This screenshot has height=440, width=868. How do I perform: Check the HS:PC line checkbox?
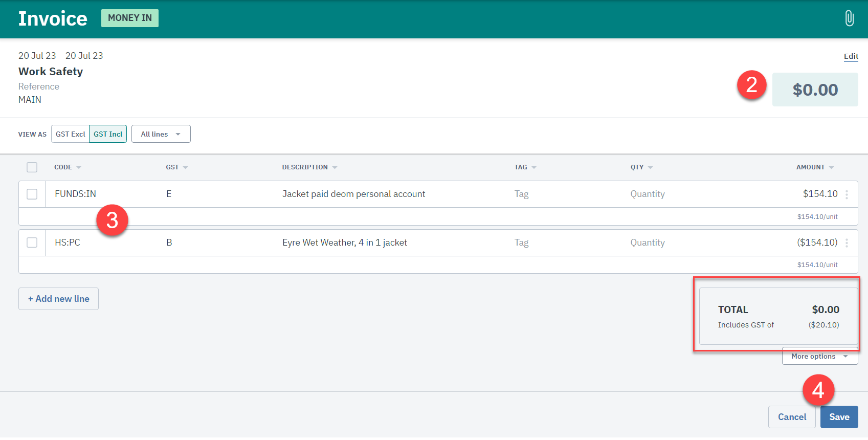coord(32,243)
